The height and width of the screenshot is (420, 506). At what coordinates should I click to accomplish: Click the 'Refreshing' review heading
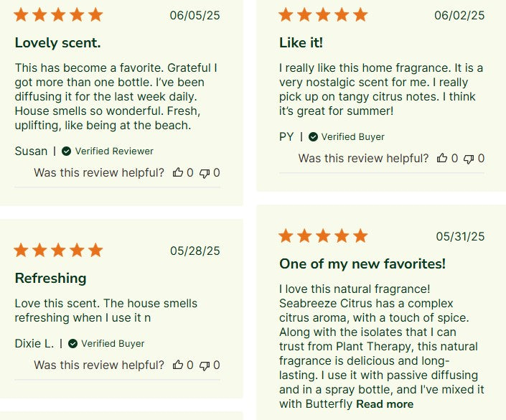point(51,279)
